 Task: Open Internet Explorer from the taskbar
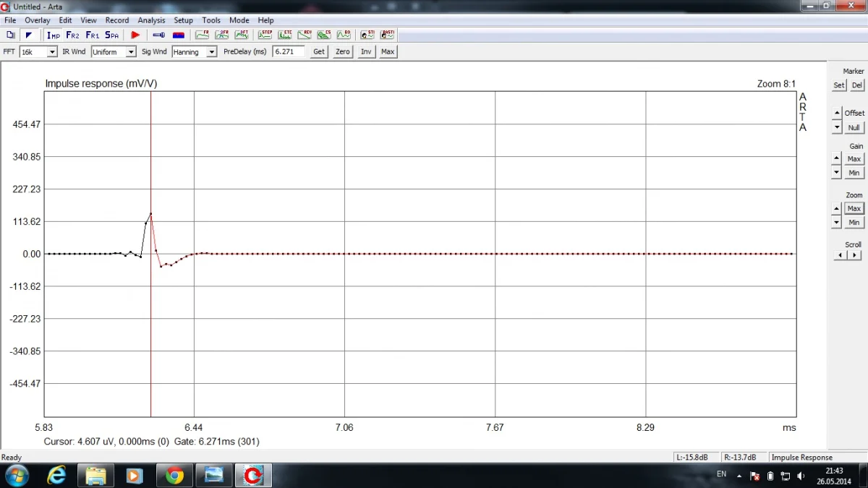57,476
